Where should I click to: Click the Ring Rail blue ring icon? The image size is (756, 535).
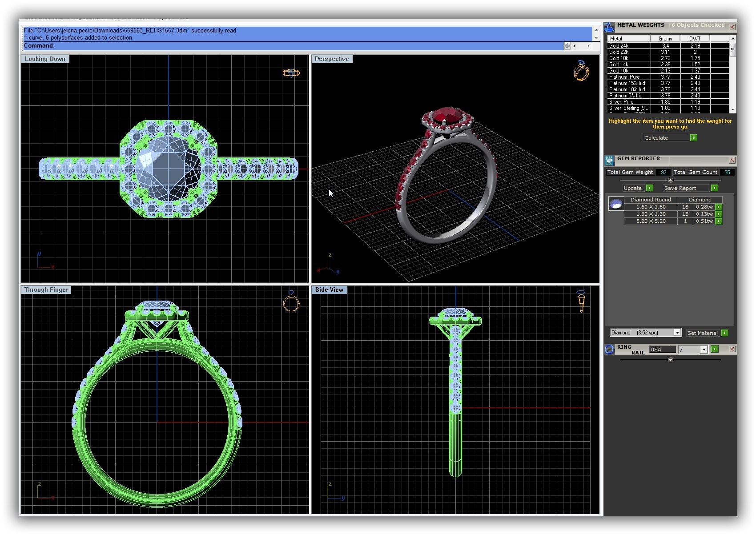click(x=609, y=350)
